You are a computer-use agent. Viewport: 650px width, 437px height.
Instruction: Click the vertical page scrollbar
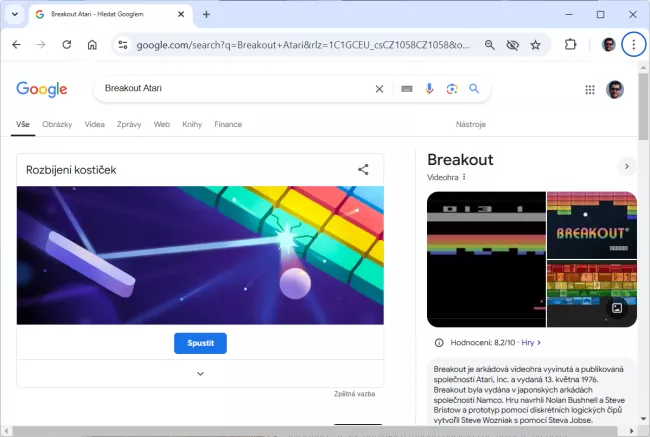click(643, 105)
